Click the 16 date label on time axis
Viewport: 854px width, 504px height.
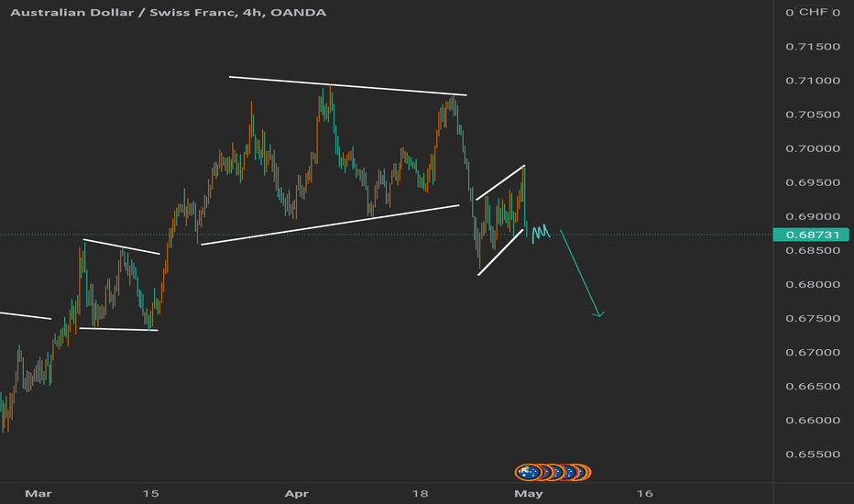click(644, 494)
